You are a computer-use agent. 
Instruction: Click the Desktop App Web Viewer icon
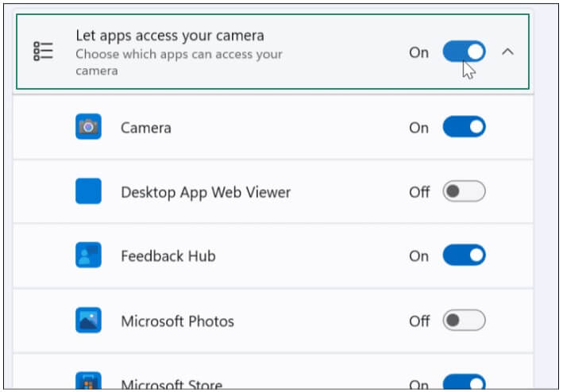coord(88,191)
